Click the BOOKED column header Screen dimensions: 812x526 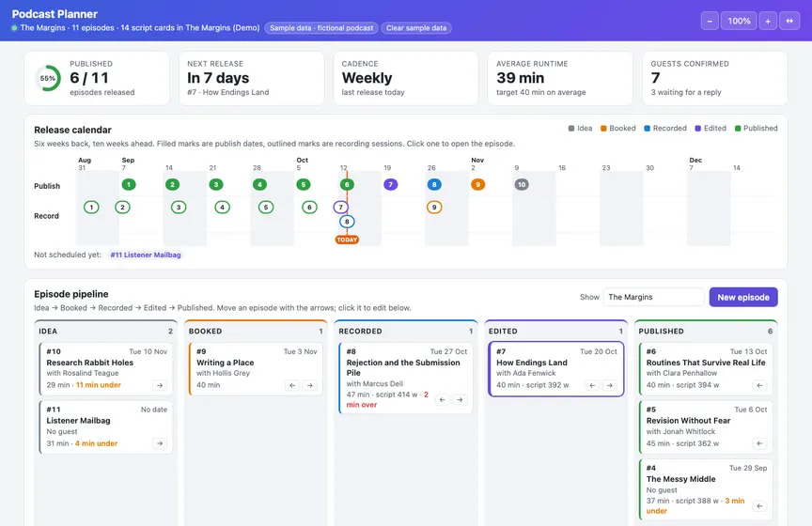click(x=256, y=332)
